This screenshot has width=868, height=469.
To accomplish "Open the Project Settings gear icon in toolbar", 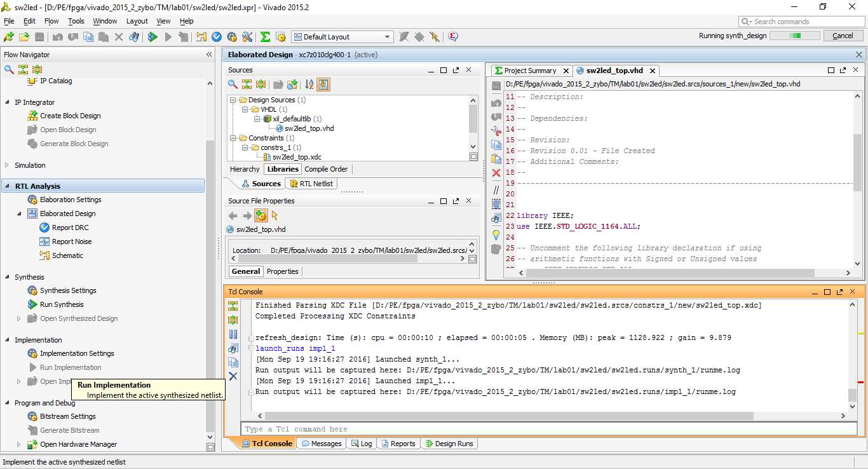I will (x=232, y=37).
